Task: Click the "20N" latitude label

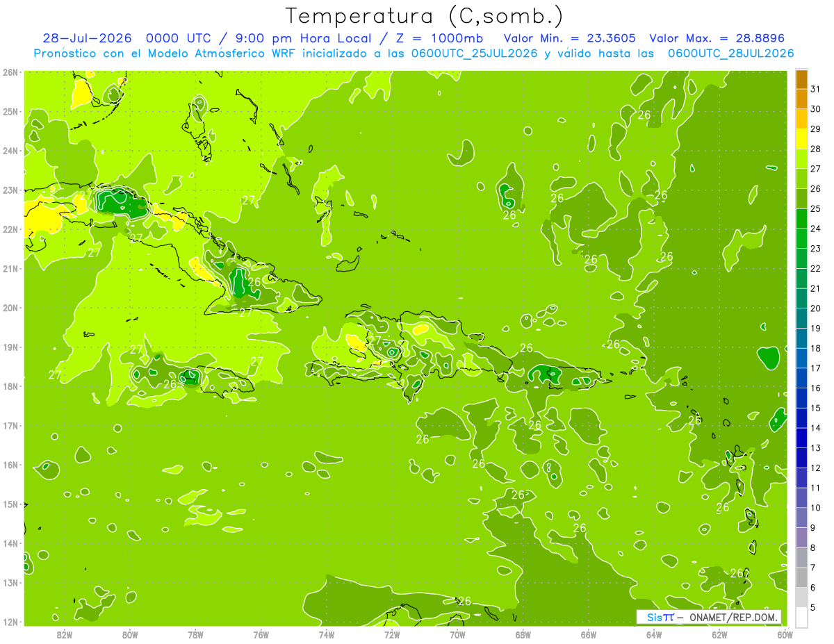Action: click(x=10, y=308)
